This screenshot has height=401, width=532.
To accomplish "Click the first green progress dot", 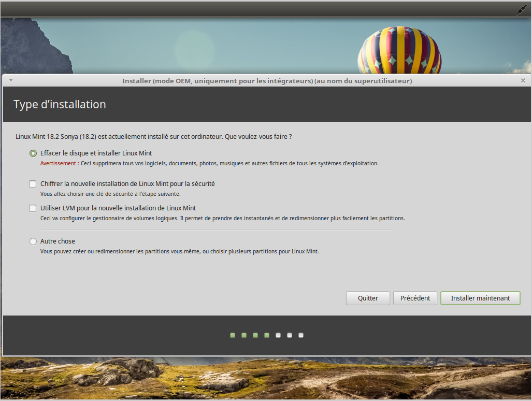I will pos(233,335).
